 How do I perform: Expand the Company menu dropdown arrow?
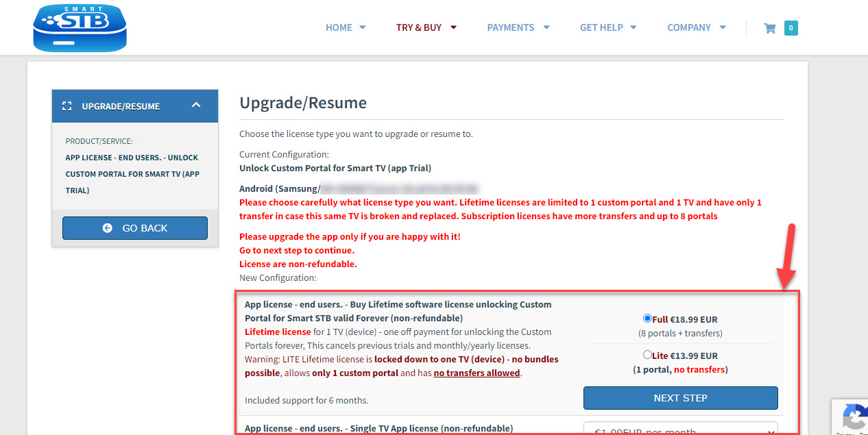(723, 28)
